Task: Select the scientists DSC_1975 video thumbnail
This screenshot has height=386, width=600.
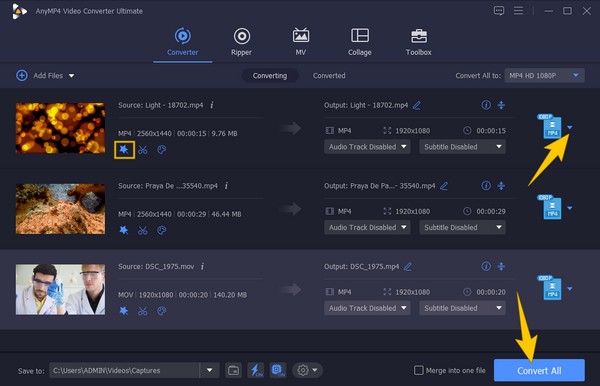Action: pos(60,289)
